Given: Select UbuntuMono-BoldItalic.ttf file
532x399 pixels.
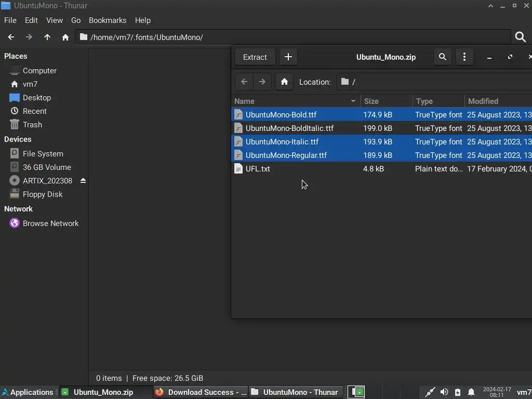Looking at the screenshot, I should pos(381,128).
